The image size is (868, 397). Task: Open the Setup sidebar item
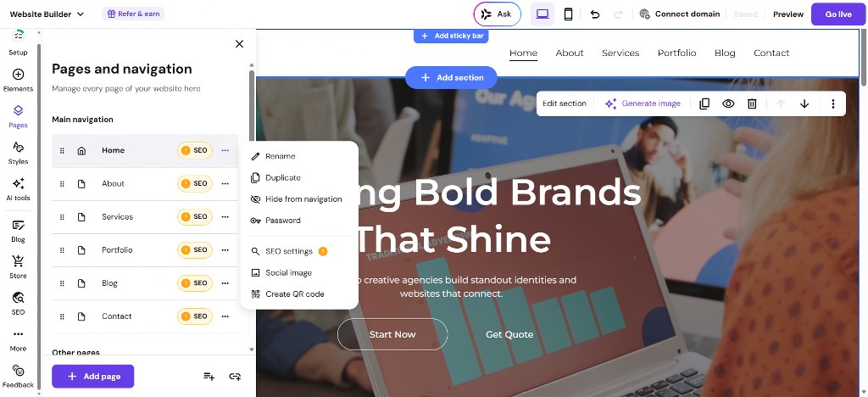click(x=18, y=42)
